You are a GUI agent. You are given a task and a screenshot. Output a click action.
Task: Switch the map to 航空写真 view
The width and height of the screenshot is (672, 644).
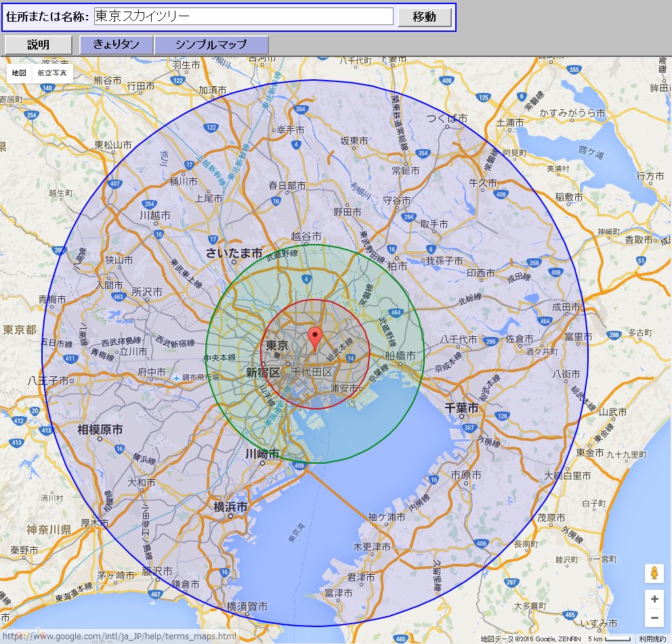(x=52, y=73)
